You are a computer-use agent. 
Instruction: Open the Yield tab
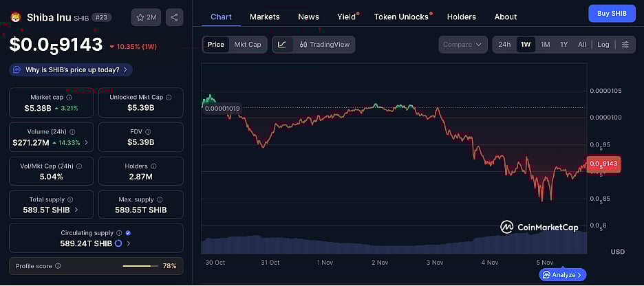[x=347, y=16]
